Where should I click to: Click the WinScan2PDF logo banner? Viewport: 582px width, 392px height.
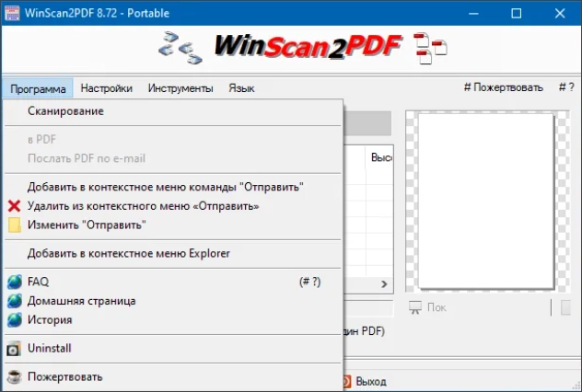pos(308,47)
